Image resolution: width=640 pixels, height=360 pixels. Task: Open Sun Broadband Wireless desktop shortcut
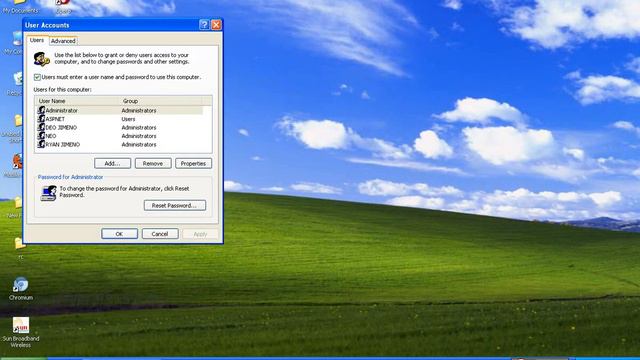[x=20, y=332]
